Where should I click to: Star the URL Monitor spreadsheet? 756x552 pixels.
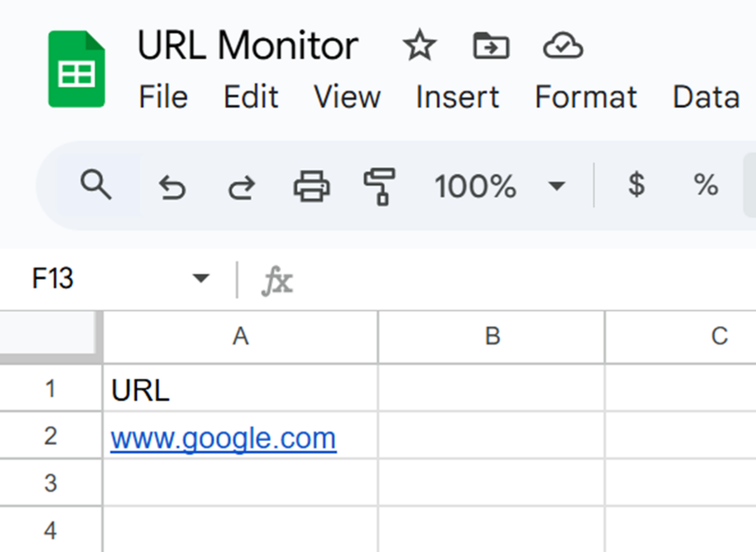click(419, 45)
